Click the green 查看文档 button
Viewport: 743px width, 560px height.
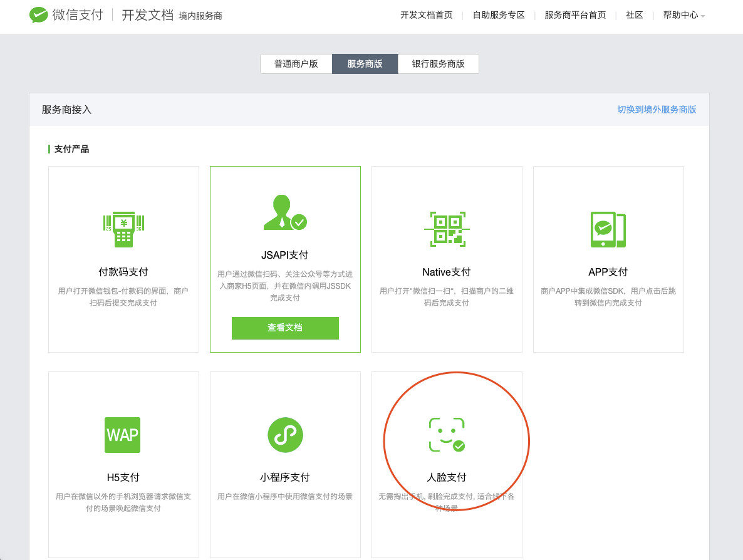click(285, 328)
